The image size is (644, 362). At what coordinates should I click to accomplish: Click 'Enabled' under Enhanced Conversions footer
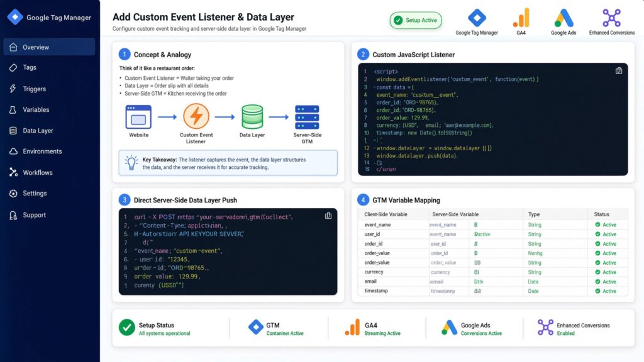(x=566, y=333)
